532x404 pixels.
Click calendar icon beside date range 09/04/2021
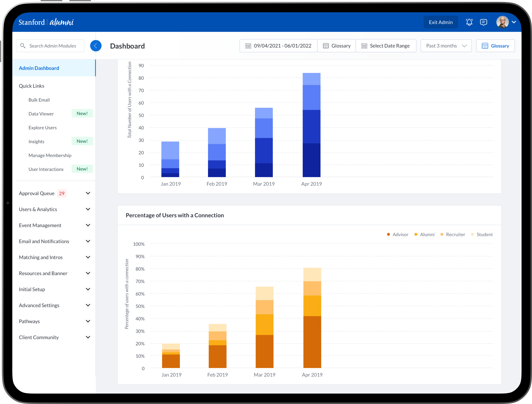point(248,46)
